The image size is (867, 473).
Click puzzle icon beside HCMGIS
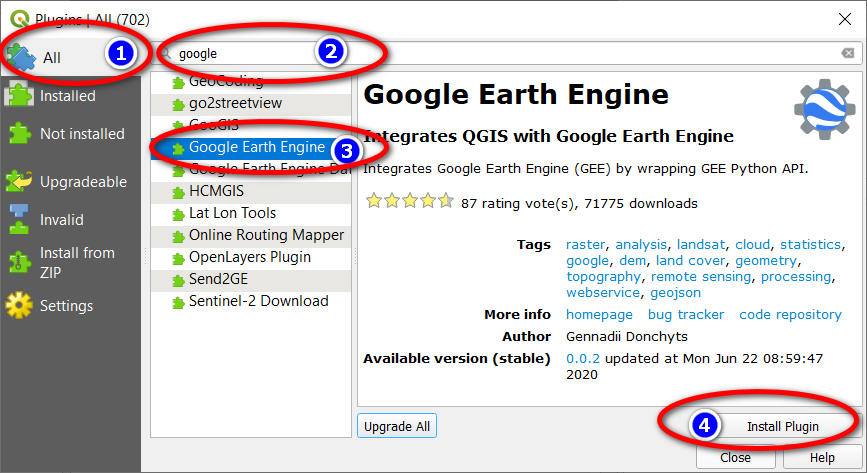click(178, 193)
